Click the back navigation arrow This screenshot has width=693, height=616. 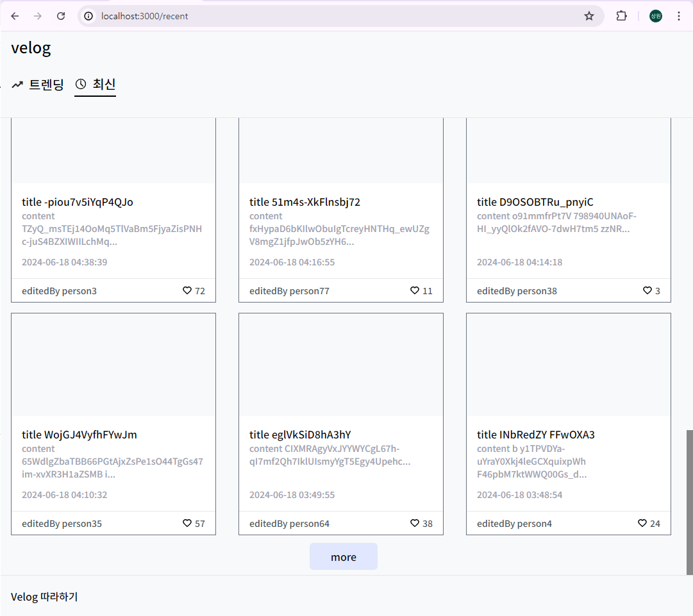pos(14,16)
